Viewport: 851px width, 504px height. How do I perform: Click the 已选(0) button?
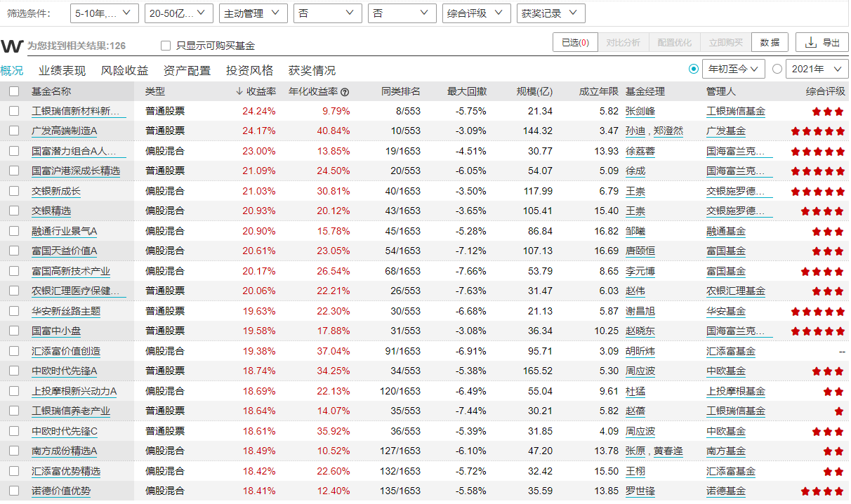[576, 42]
